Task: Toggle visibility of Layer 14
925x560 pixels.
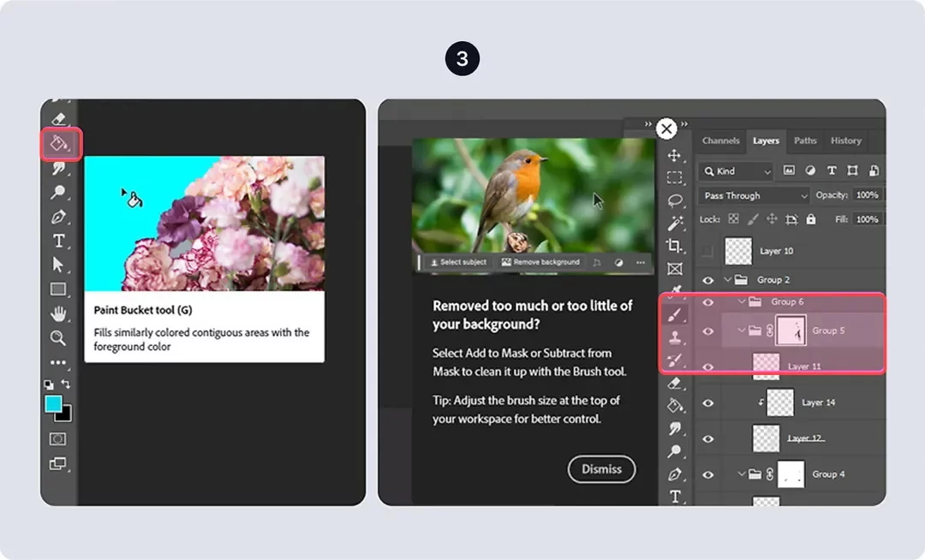Action: 708,402
